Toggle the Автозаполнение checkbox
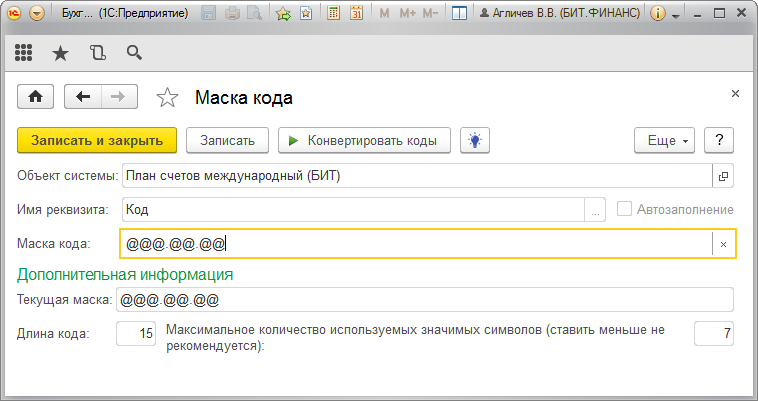 [x=625, y=209]
